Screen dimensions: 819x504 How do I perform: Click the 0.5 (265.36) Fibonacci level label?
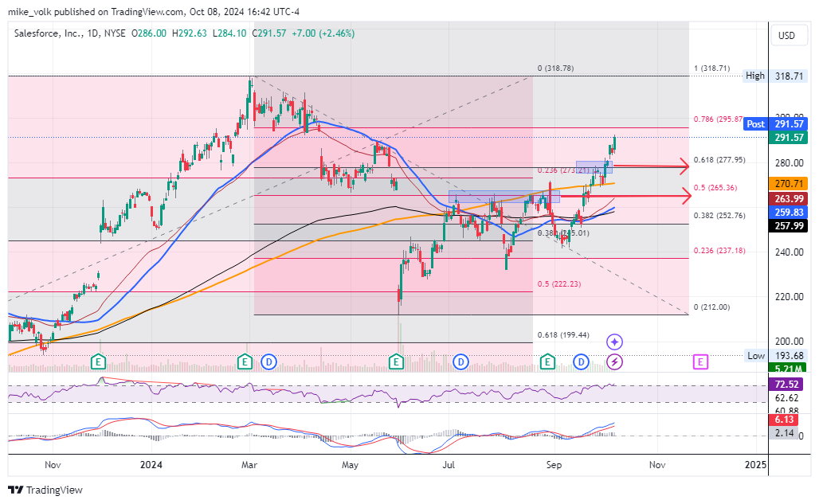pyautogui.click(x=715, y=188)
